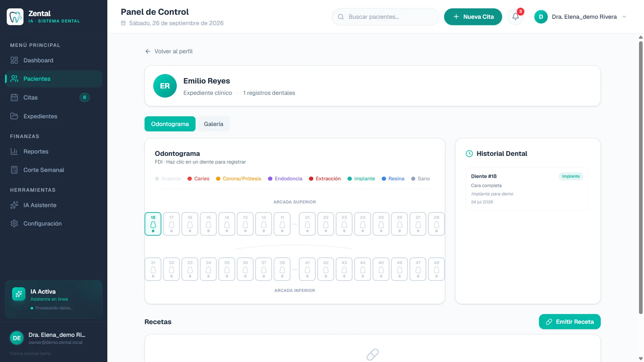The width and height of the screenshot is (644, 362).
Task: Click the Implante color legend dot
Action: pyautogui.click(x=350, y=179)
